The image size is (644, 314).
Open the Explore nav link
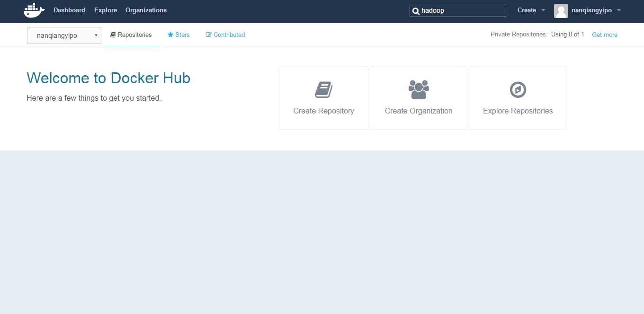[106, 10]
